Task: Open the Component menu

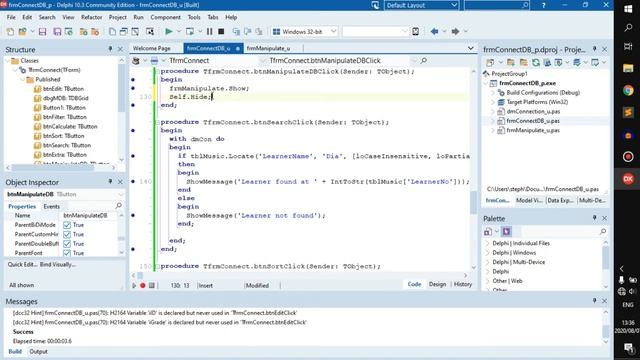Action: click(165, 17)
